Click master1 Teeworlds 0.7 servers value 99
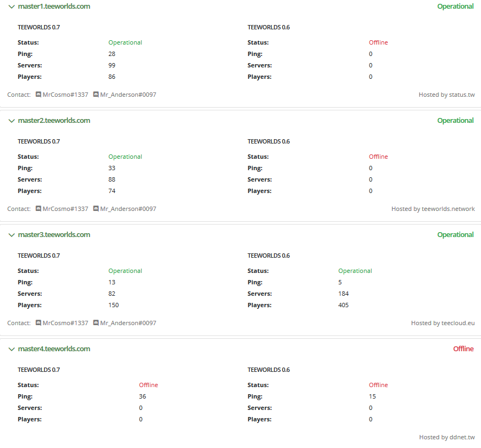481x448 pixels. (x=112, y=65)
